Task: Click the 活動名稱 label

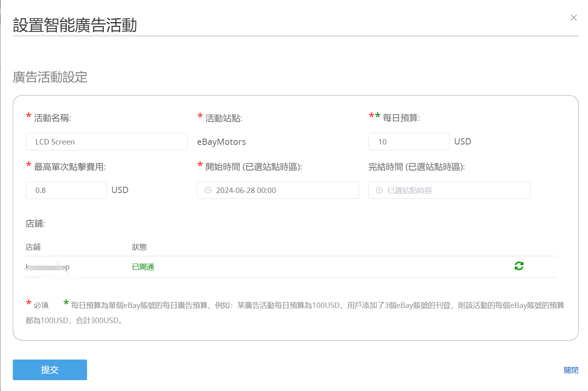Action: (x=52, y=118)
